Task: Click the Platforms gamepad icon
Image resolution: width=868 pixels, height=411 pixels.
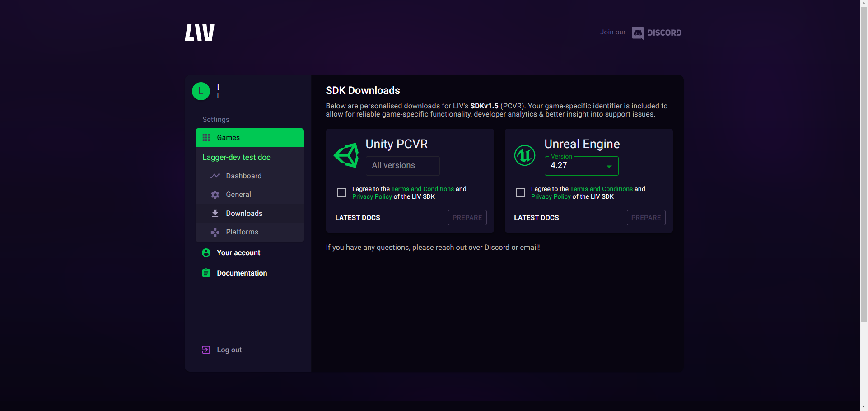Action: [215, 232]
